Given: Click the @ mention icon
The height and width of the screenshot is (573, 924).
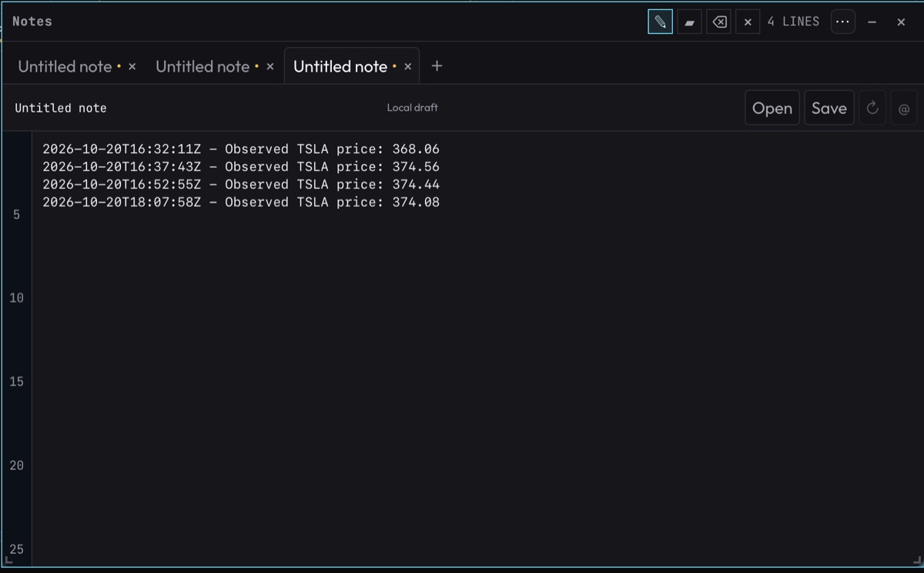Looking at the screenshot, I should (904, 108).
